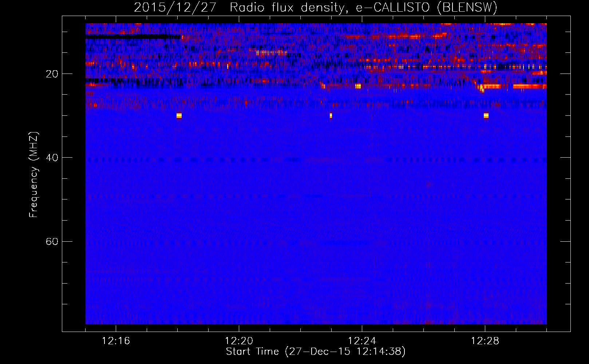Select the "40" frequency tick label
The image size is (589, 364).
pyautogui.click(x=52, y=158)
